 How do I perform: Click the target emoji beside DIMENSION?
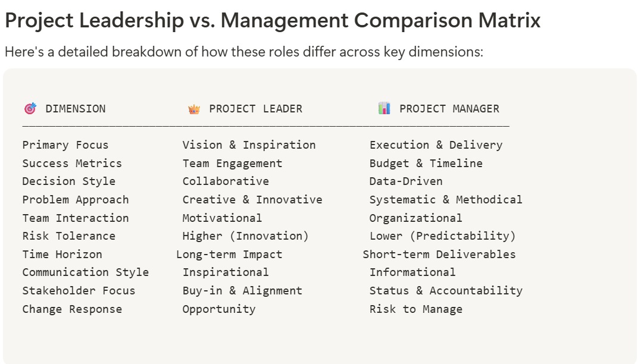coord(30,109)
